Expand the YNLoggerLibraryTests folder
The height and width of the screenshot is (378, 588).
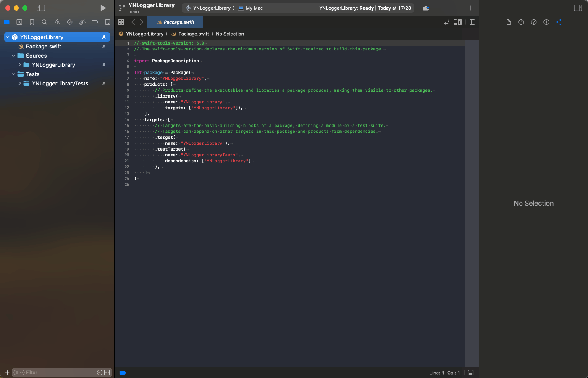pyautogui.click(x=19, y=83)
